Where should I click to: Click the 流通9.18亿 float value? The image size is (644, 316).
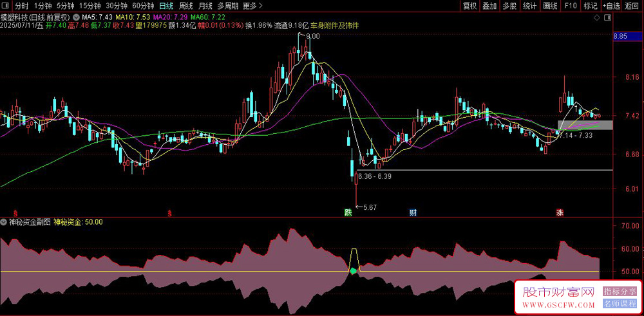click(291, 26)
